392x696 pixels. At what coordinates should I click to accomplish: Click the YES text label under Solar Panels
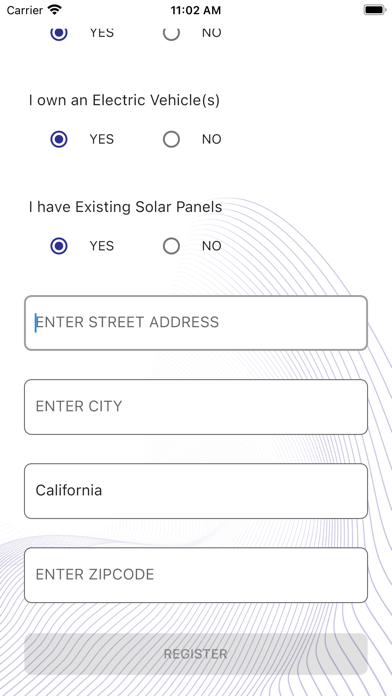[102, 246]
